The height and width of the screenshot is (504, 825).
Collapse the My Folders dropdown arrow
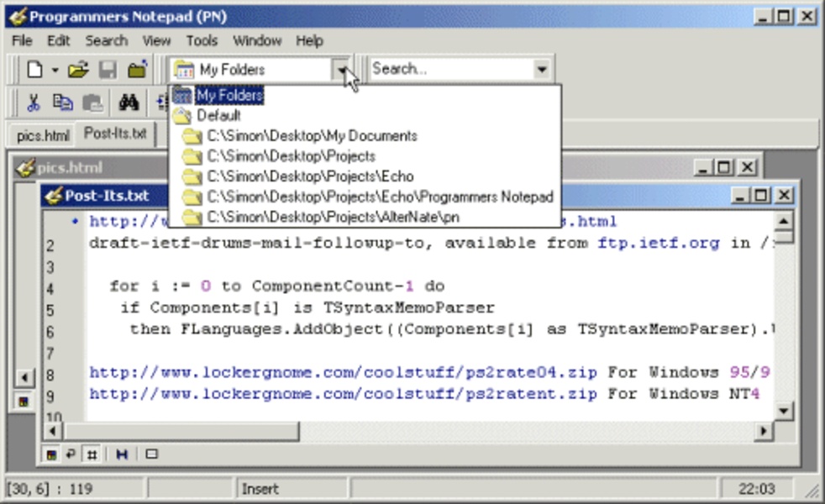(x=342, y=70)
